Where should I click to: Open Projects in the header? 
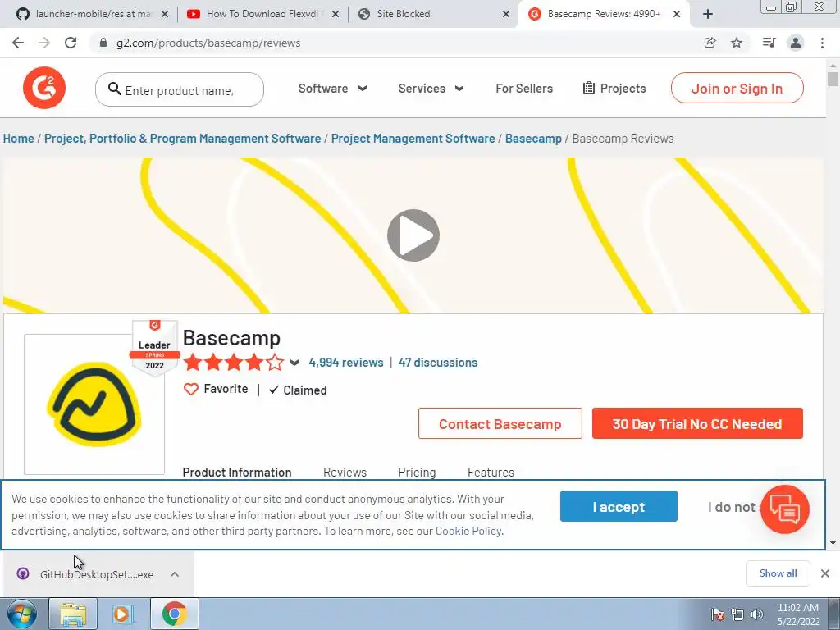614,89
